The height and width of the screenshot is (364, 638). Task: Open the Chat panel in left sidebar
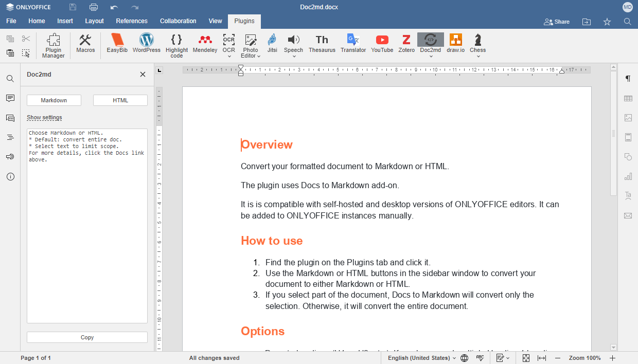click(10, 118)
